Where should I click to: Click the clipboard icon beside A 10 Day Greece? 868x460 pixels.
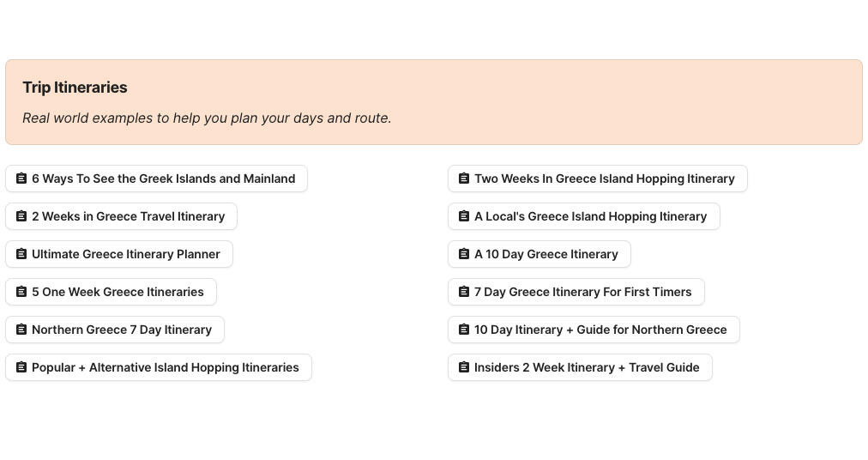point(464,254)
